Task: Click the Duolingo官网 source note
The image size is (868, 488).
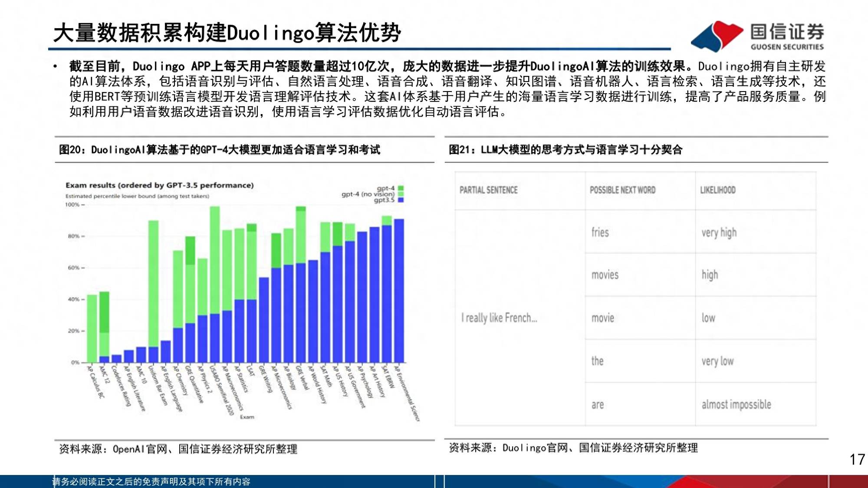Action: (573, 448)
